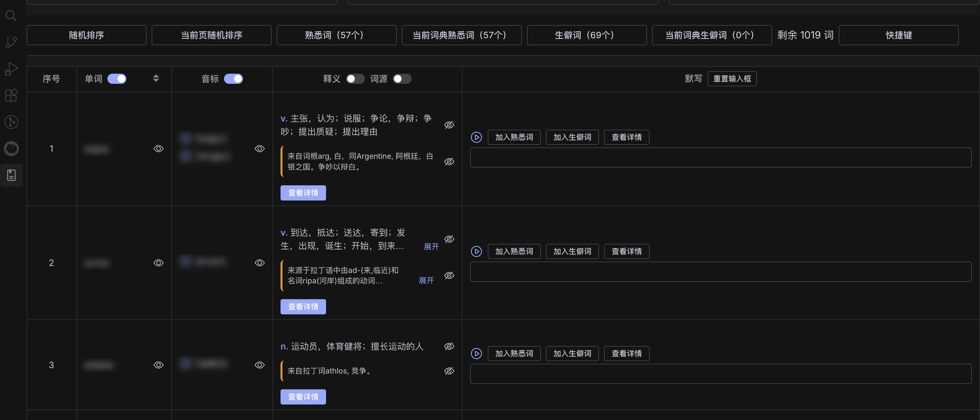The height and width of the screenshot is (420, 980).
Task: Click the dictation input field in row 2
Action: click(x=720, y=271)
